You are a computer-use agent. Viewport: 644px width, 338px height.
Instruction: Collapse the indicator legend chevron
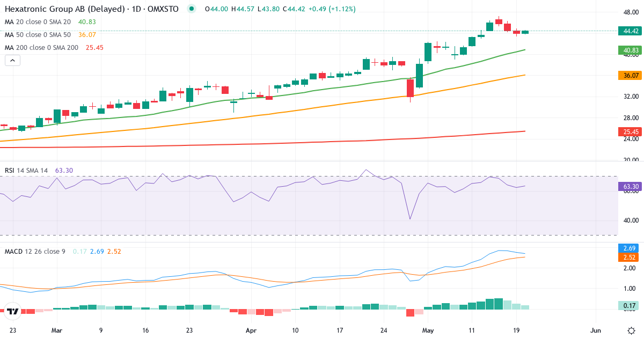coord(12,61)
